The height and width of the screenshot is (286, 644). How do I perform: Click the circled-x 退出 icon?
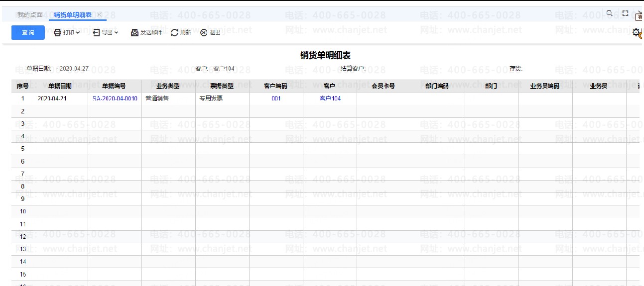(x=204, y=33)
